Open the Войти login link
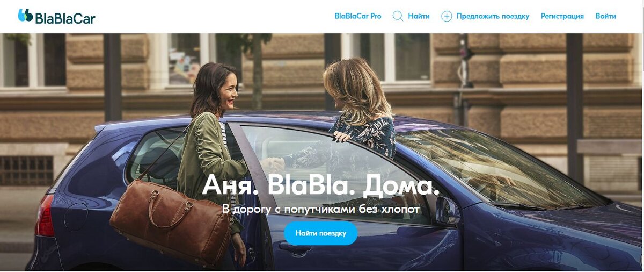The height and width of the screenshot is (272, 644). coord(606,16)
